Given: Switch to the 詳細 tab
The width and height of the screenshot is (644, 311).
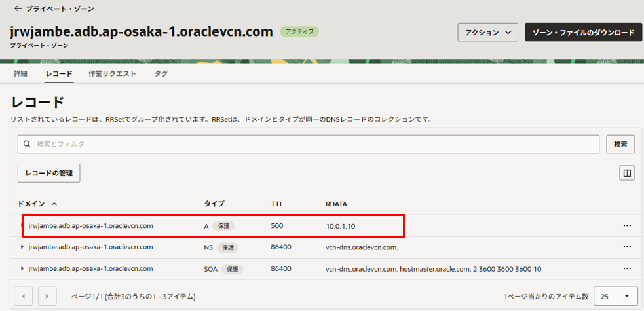Looking at the screenshot, I should click(x=20, y=74).
